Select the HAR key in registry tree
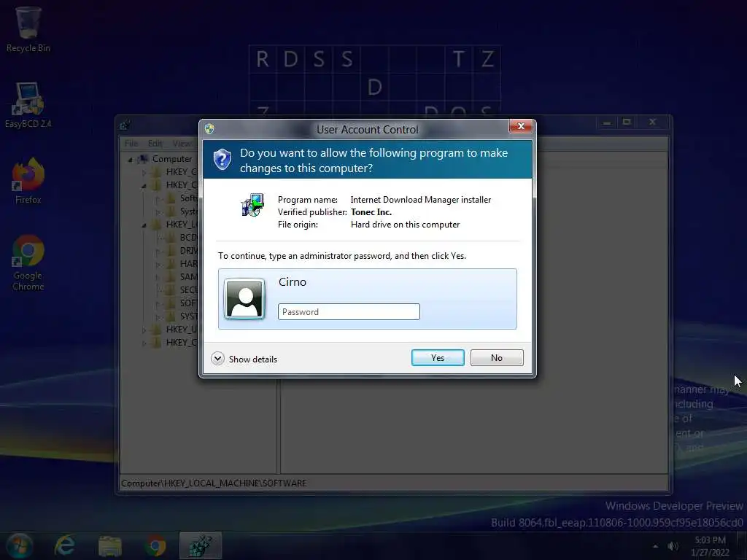747x560 pixels. [188, 263]
